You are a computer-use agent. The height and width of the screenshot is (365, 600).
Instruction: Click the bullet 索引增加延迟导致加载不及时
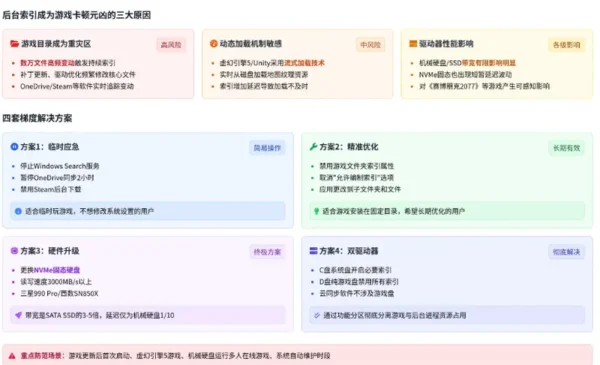264,86
